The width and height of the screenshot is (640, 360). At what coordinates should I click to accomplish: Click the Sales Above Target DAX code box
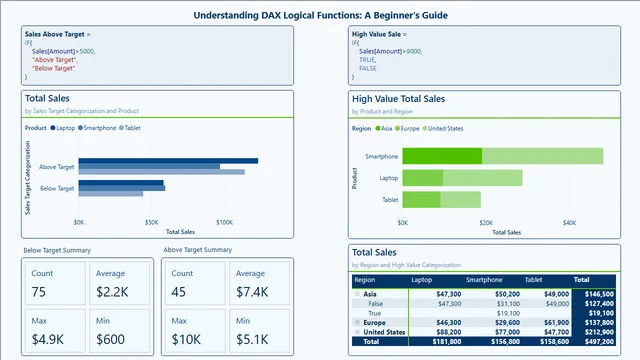[x=158, y=56]
